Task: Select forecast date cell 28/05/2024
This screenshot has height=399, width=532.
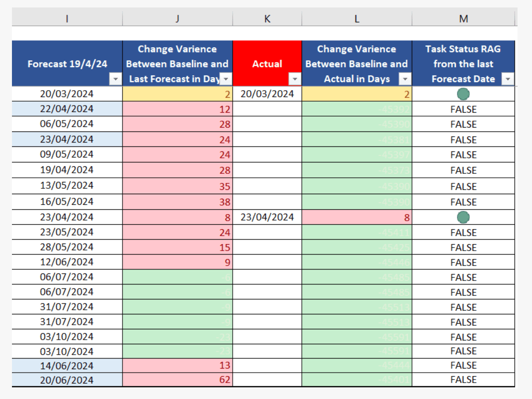Action: [67, 247]
